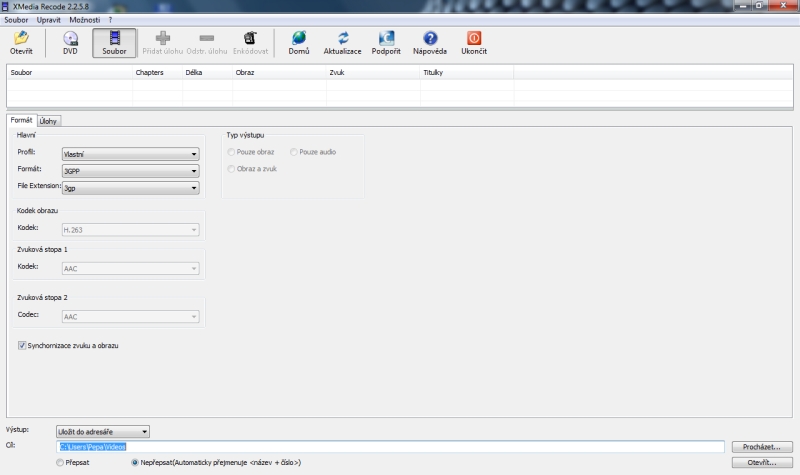Screen dimensions: 800x475
Task: Select the Pouze audio radio button
Action: point(293,152)
